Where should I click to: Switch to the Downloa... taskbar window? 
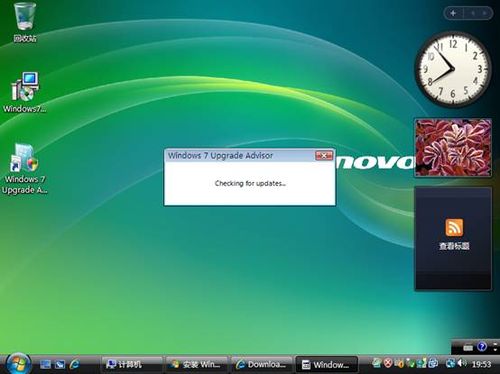coord(261,364)
